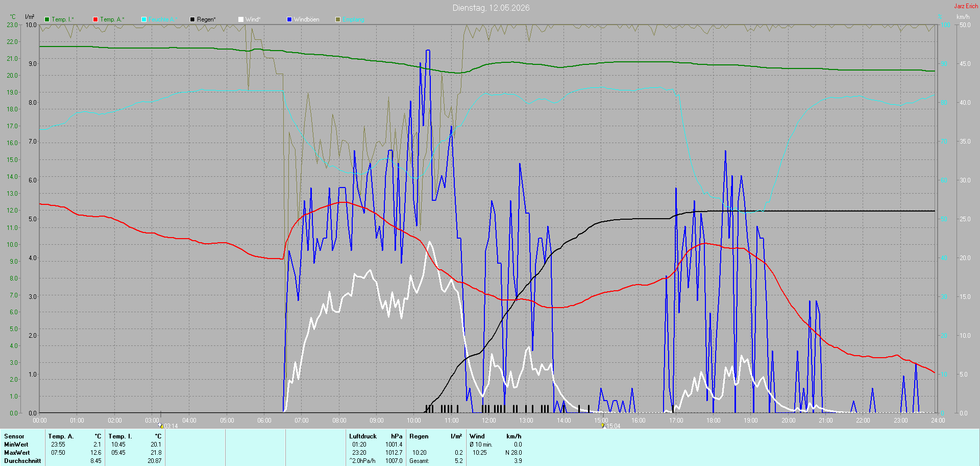980x466 pixels.
Task: Click the maximum pressure value '1012.7'
Action: [x=394, y=453]
